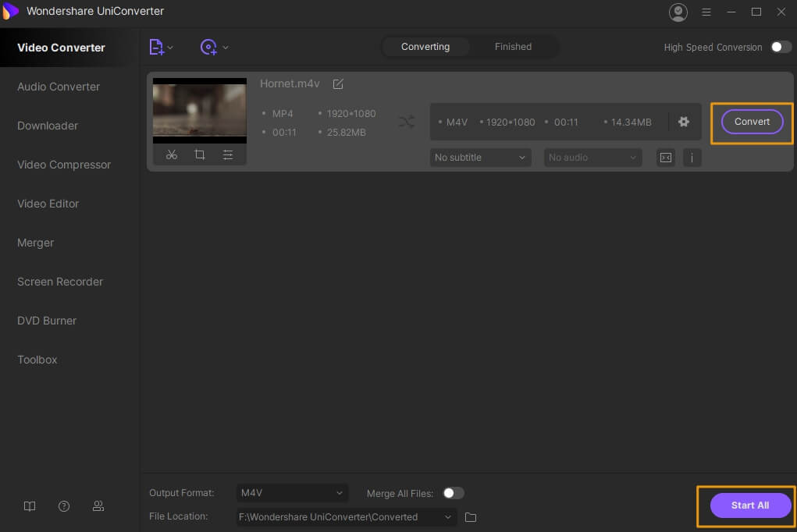
Task: Toggle Merge All Files switch
Action: click(453, 493)
